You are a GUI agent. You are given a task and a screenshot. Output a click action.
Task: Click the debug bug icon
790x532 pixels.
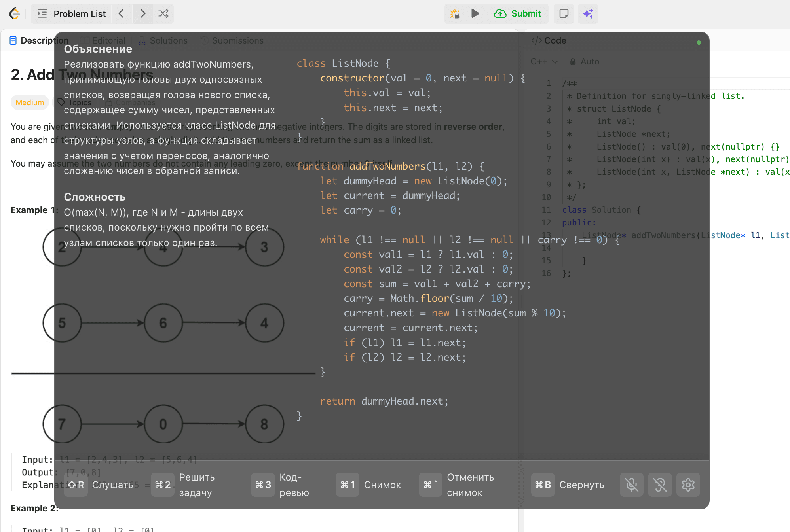455,14
